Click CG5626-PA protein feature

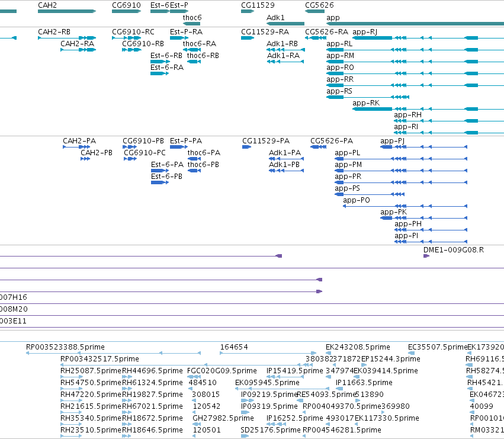[318, 147]
